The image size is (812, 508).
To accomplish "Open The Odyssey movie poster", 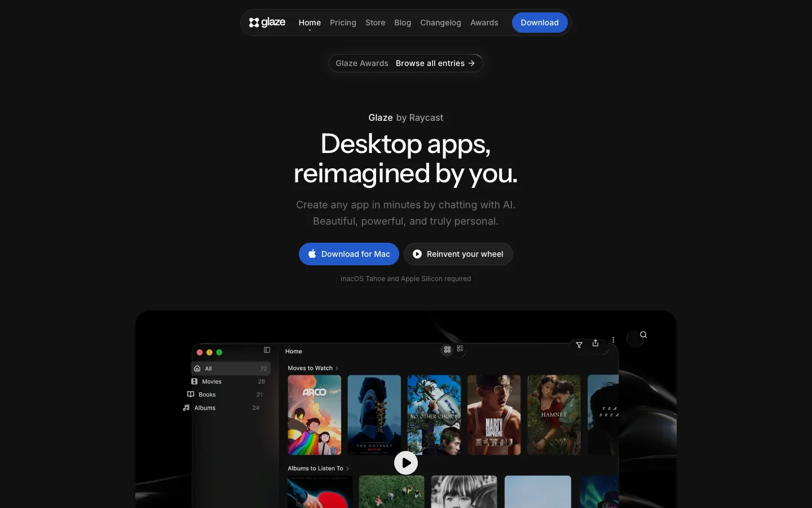I will point(374,415).
